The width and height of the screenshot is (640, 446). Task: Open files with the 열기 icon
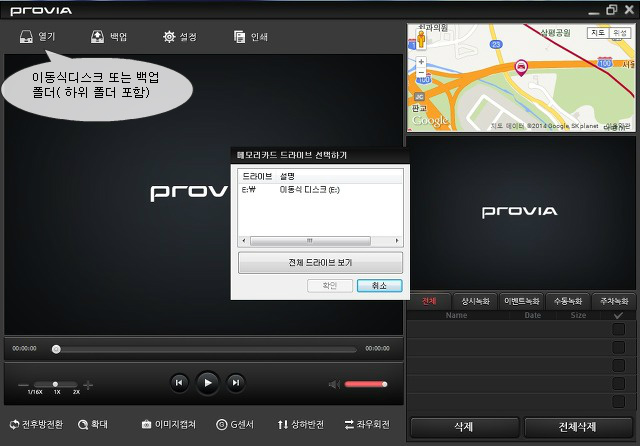coord(26,37)
